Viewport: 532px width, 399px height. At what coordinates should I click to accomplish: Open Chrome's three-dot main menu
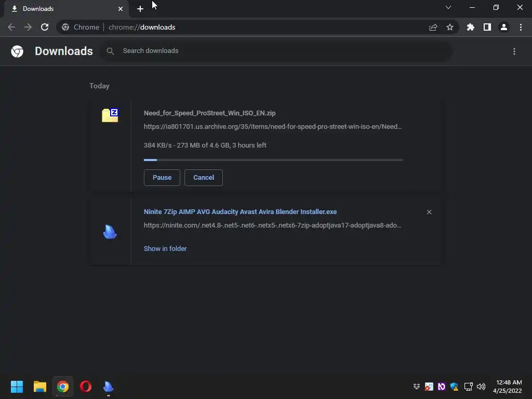click(x=521, y=27)
